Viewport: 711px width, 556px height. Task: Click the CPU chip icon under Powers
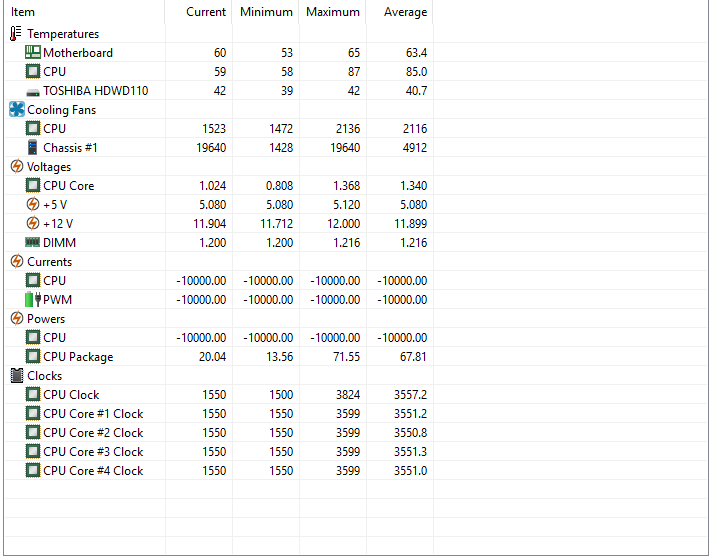point(33,338)
